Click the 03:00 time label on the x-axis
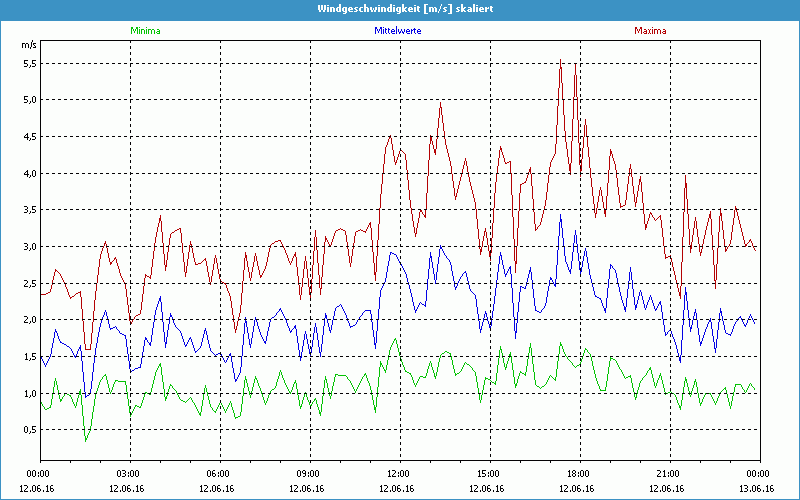Screen dimensions: 800x500 pyautogui.click(x=129, y=474)
